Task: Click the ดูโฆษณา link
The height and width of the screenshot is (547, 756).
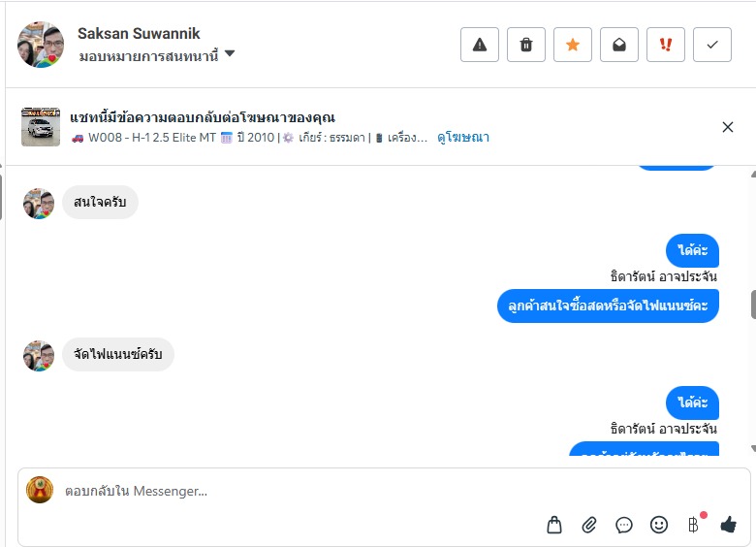Action: point(463,138)
